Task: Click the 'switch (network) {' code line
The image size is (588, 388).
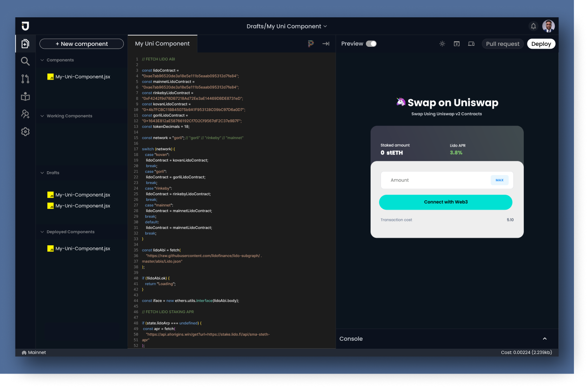Action: [158, 149]
